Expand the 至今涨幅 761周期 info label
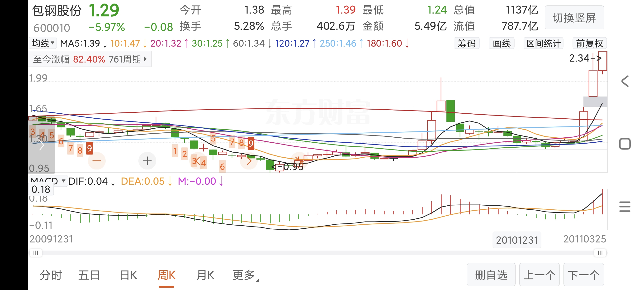The image size is (644, 290). [90, 59]
